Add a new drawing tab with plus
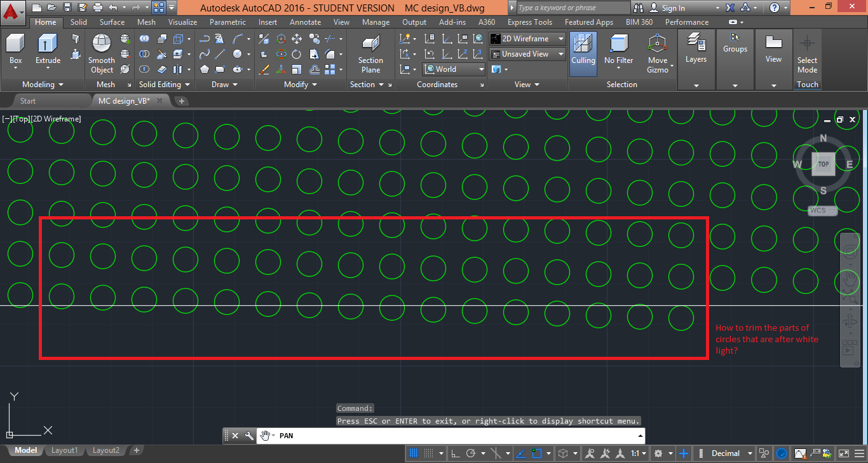This screenshot has width=868, height=463. (181, 101)
